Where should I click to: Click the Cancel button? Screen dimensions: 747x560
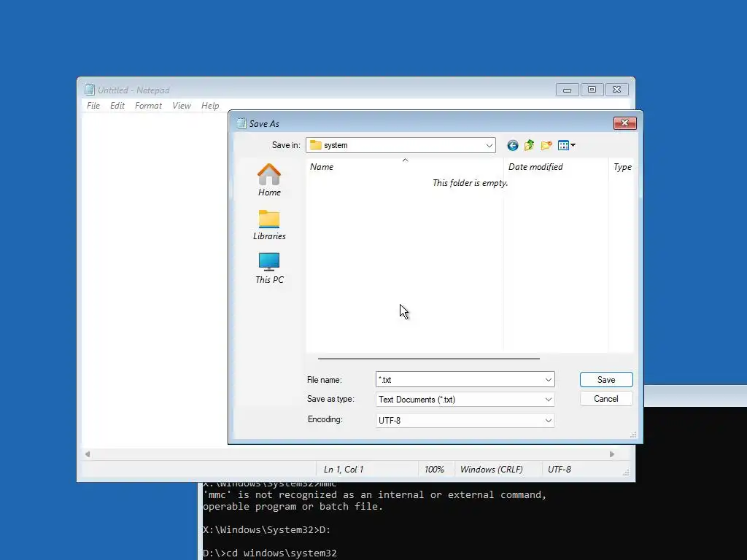point(606,399)
